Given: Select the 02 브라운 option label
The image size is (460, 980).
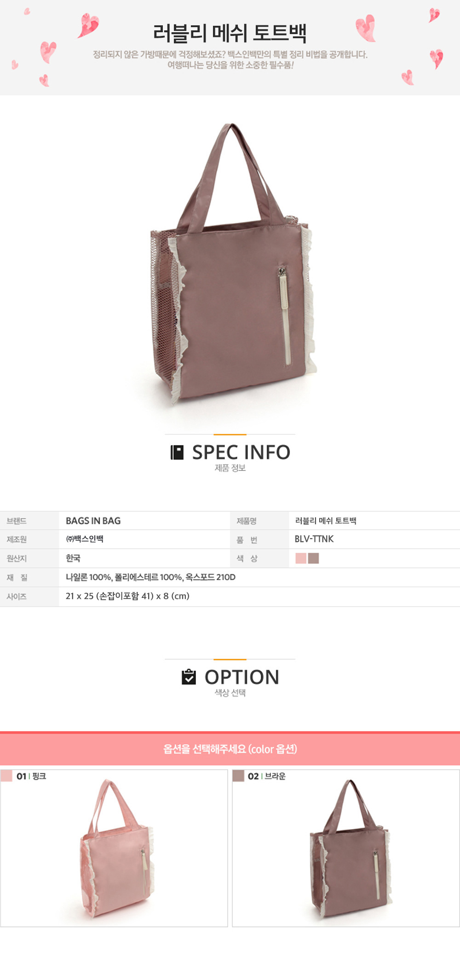Looking at the screenshot, I should click(267, 776).
